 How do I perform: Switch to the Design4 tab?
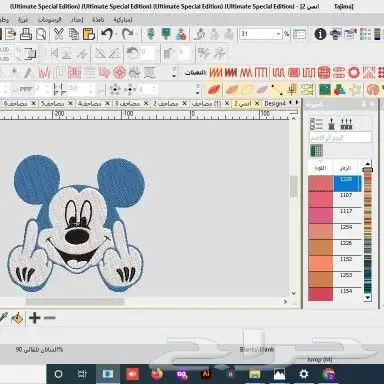pyautogui.click(x=275, y=104)
